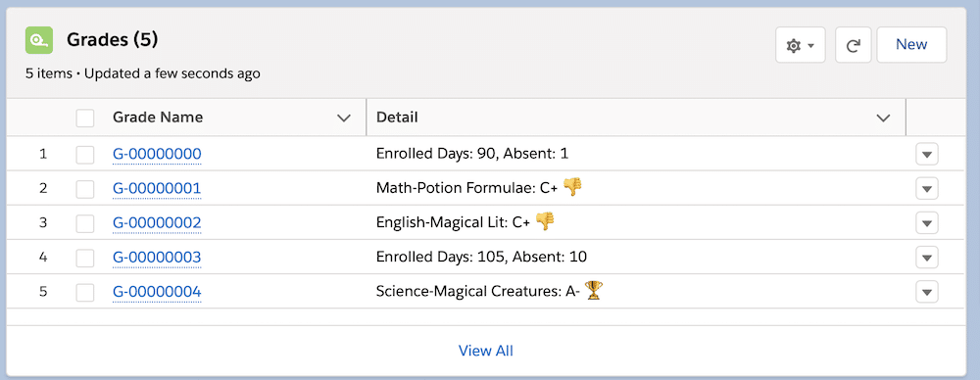The width and height of the screenshot is (980, 380).
Task: Click the Grades (5) title
Action: click(113, 40)
